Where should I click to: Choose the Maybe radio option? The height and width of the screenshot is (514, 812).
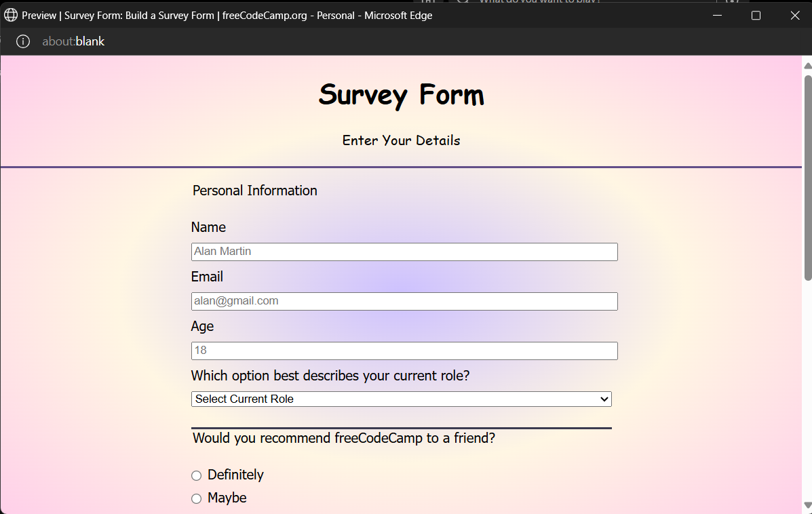(197, 498)
